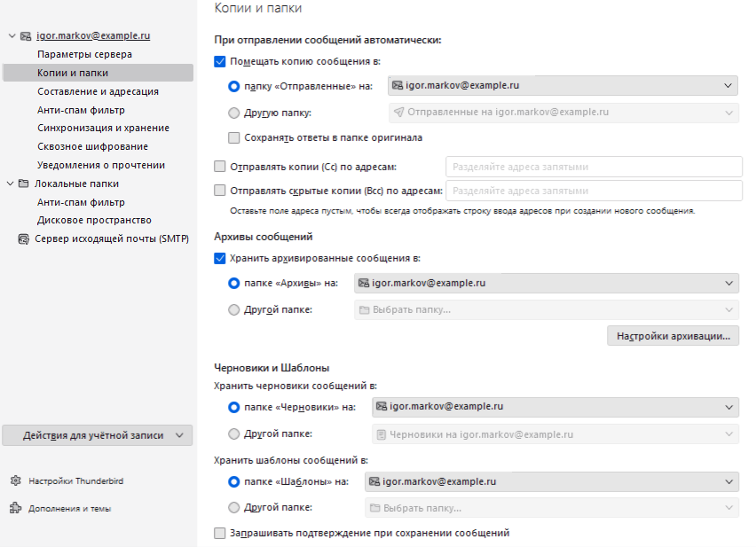Click the igor.markov@example.ru mail account icon in sidebar
This screenshot has width=756, height=547.
click(25, 36)
